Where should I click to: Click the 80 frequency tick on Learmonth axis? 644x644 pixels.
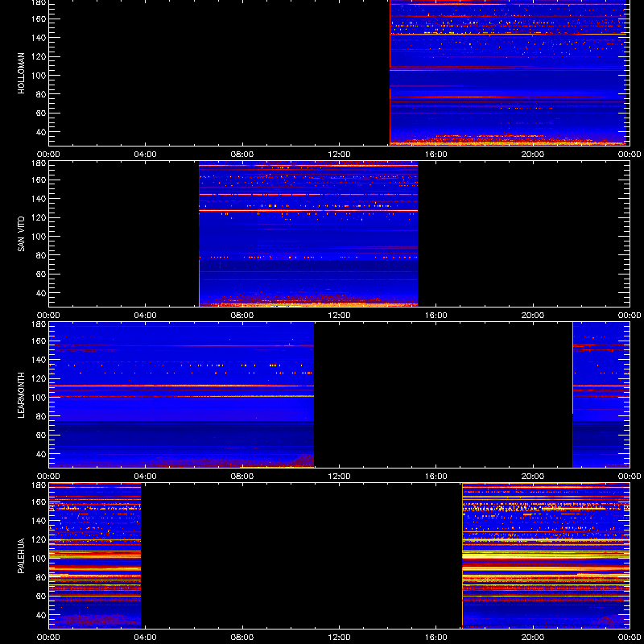42,416
